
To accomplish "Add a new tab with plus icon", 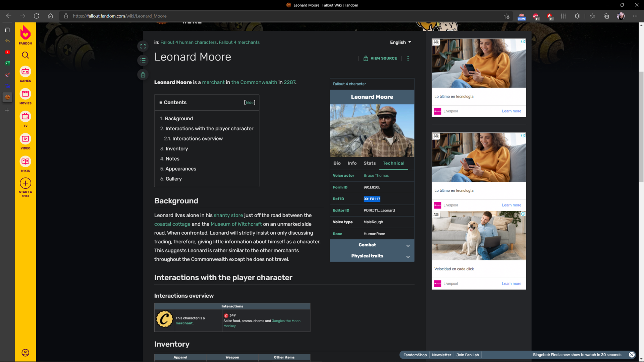I will point(7,110).
